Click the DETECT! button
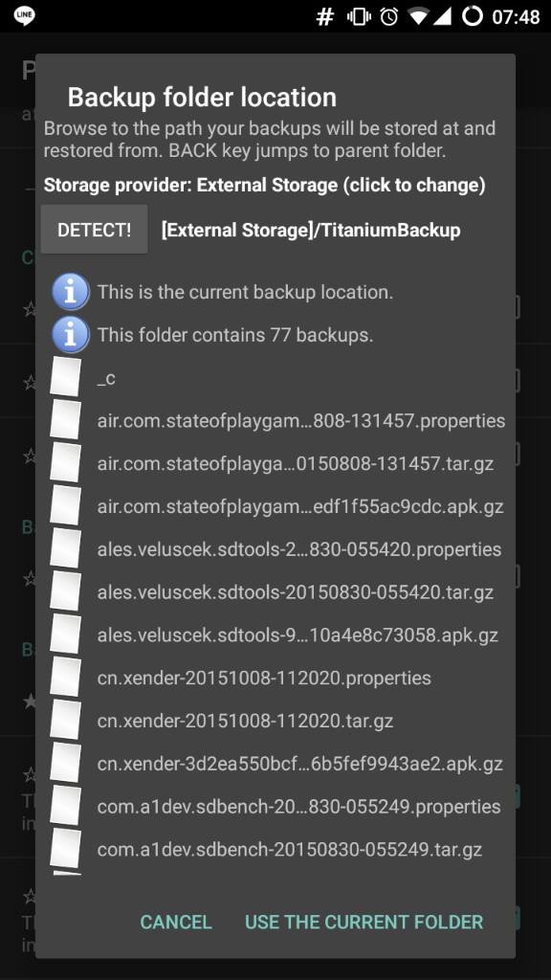The width and height of the screenshot is (551, 980). pyautogui.click(x=95, y=230)
